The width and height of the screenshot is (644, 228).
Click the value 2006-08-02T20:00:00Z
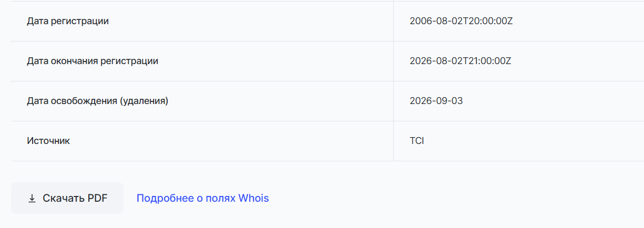(x=461, y=21)
